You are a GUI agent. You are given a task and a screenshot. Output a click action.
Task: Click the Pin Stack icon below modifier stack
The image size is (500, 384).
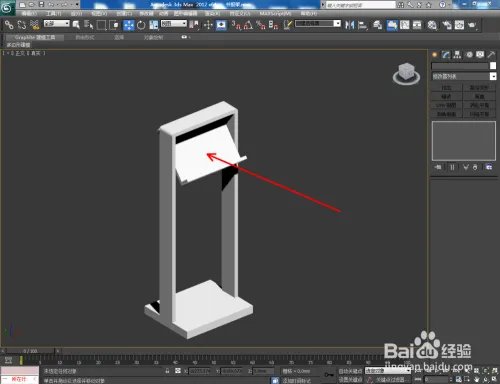tap(438, 167)
